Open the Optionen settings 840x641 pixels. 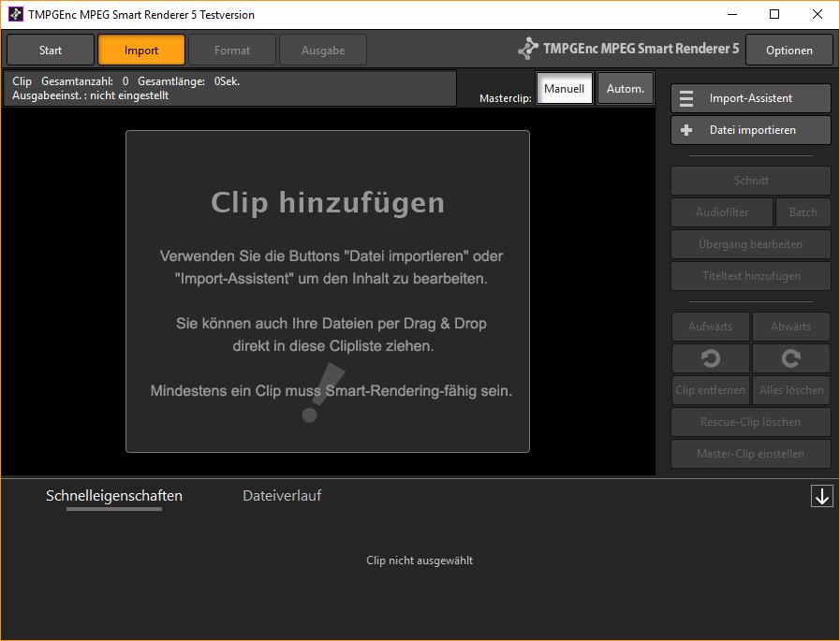[x=788, y=50]
